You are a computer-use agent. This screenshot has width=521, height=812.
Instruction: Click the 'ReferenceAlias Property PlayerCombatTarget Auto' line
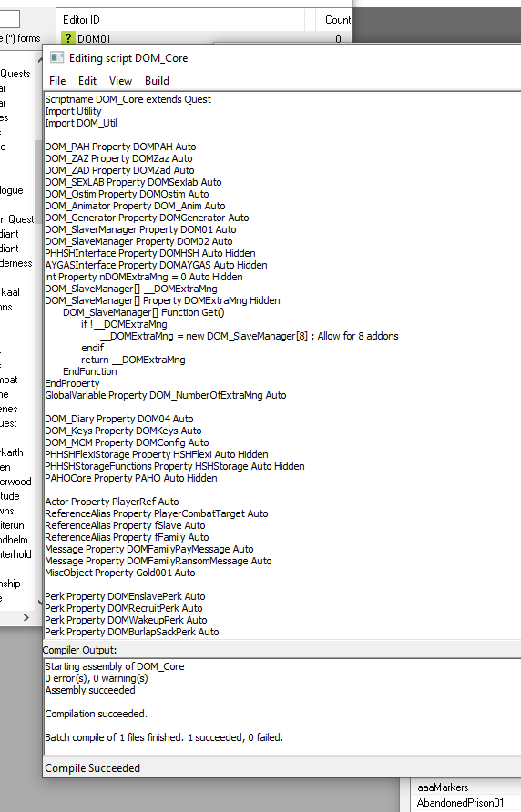[157, 513]
